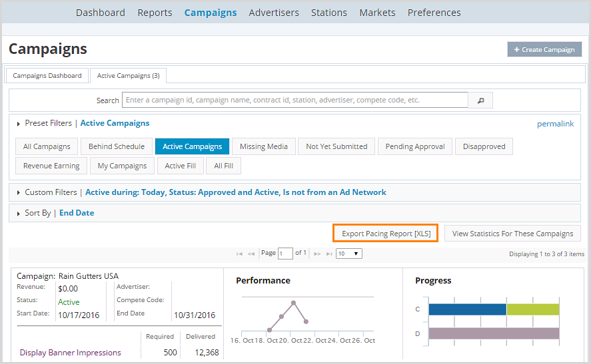This screenshot has width=591, height=364.
Task: Click the blue progress bar segment
Action: point(467,309)
